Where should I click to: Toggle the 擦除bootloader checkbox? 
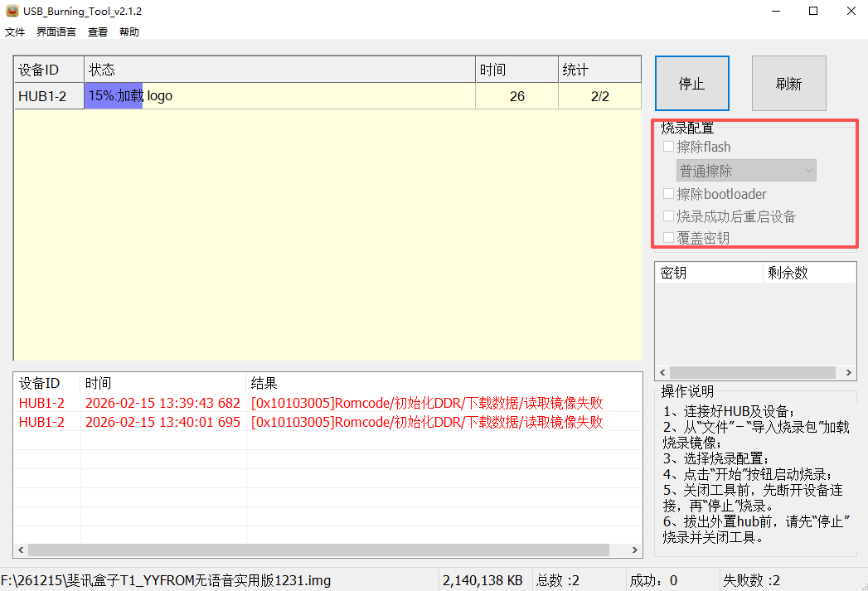pos(668,194)
